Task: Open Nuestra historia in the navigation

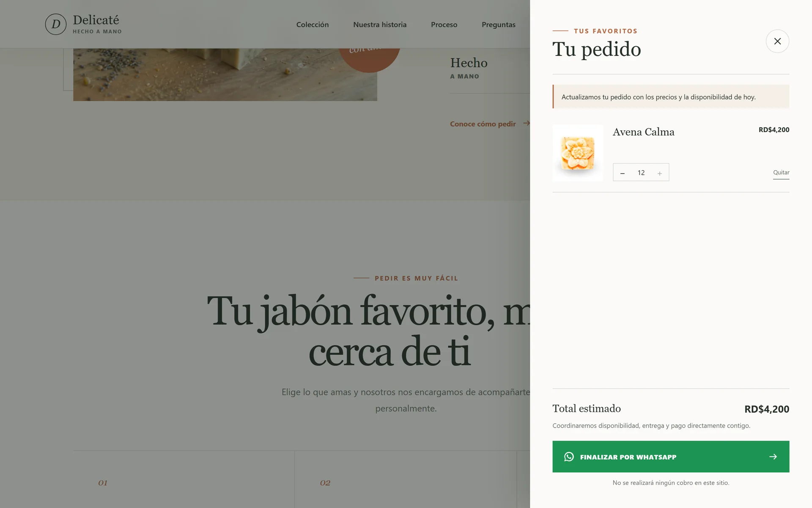Action: click(x=380, y=25)
